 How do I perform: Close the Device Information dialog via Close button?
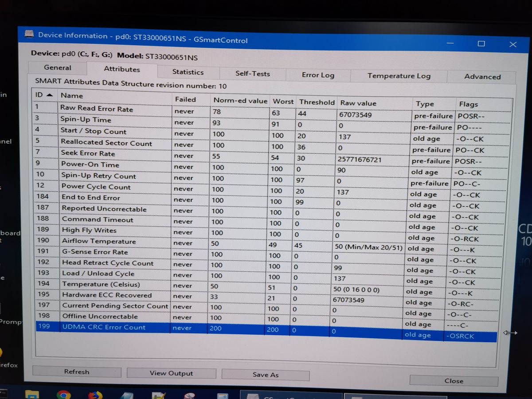point(453,380)
